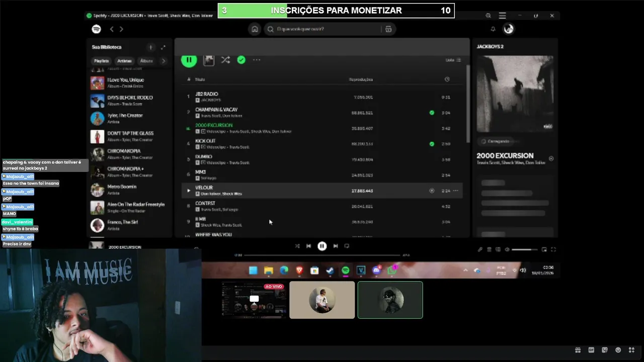Viewport: 644px width, 362px height.
Task: Skip to previous track
Action: (308, 246)
